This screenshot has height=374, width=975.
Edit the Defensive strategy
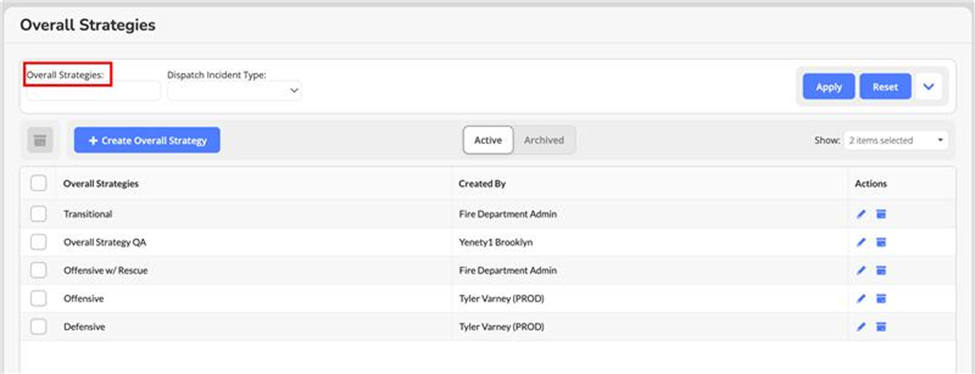(861, 327)
